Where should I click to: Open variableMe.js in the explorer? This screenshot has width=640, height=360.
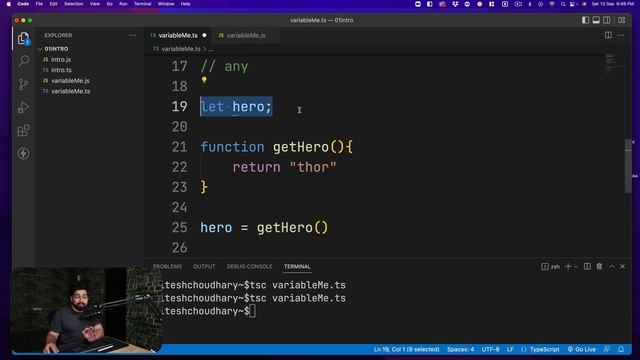click(x=70, y=81)
